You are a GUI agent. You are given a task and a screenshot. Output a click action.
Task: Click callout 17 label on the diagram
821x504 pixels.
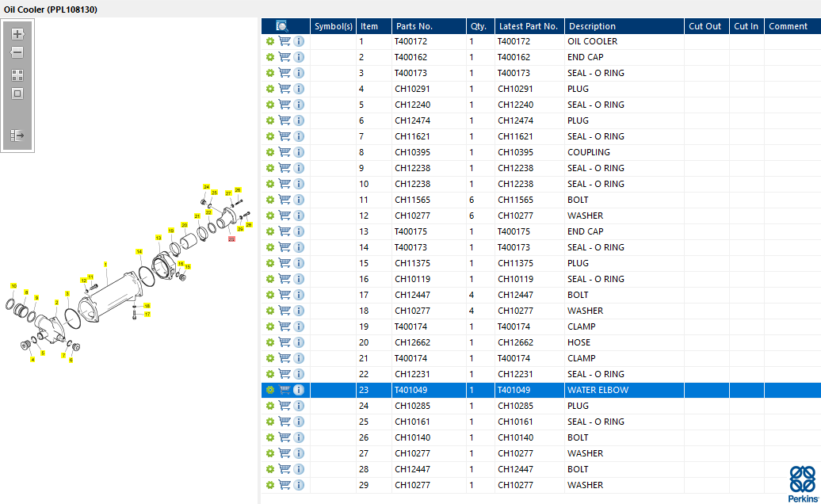point(147,314)
